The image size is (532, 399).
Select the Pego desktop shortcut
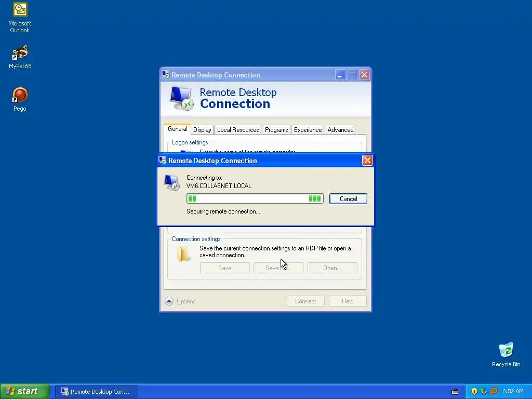pos(20,99)
